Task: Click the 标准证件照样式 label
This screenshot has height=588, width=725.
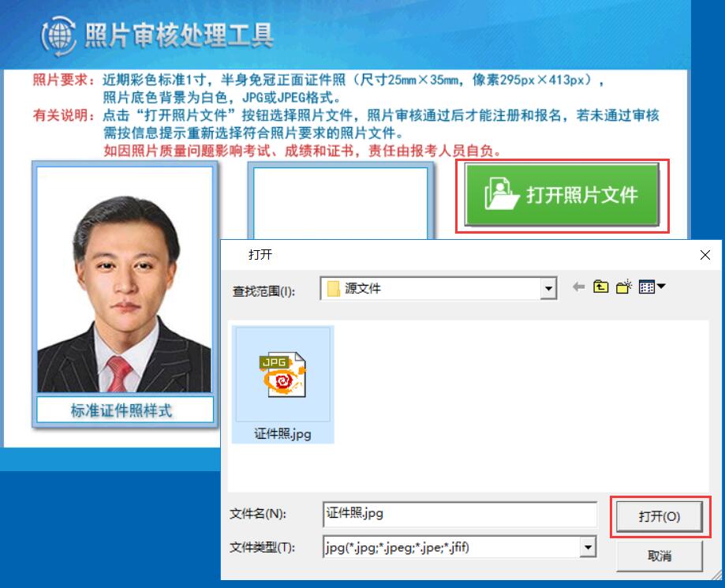Action: click(x=124, y=410)
